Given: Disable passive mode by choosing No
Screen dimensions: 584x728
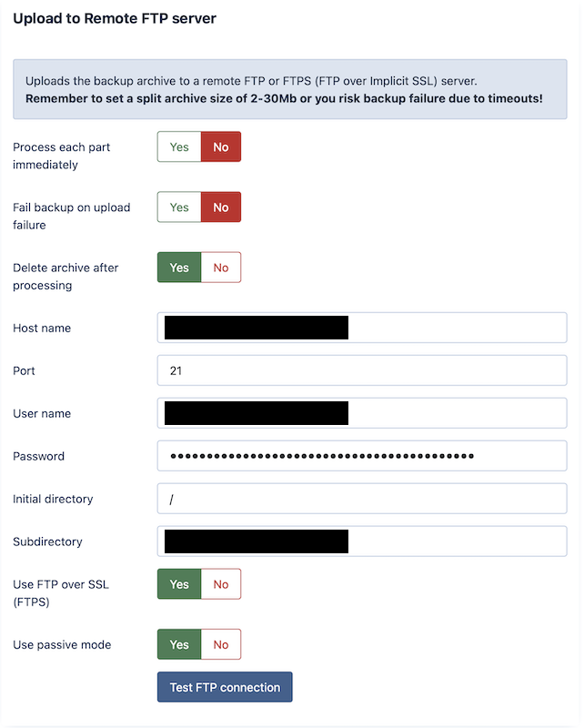Looking at the screenshot, I should point(221,644).
